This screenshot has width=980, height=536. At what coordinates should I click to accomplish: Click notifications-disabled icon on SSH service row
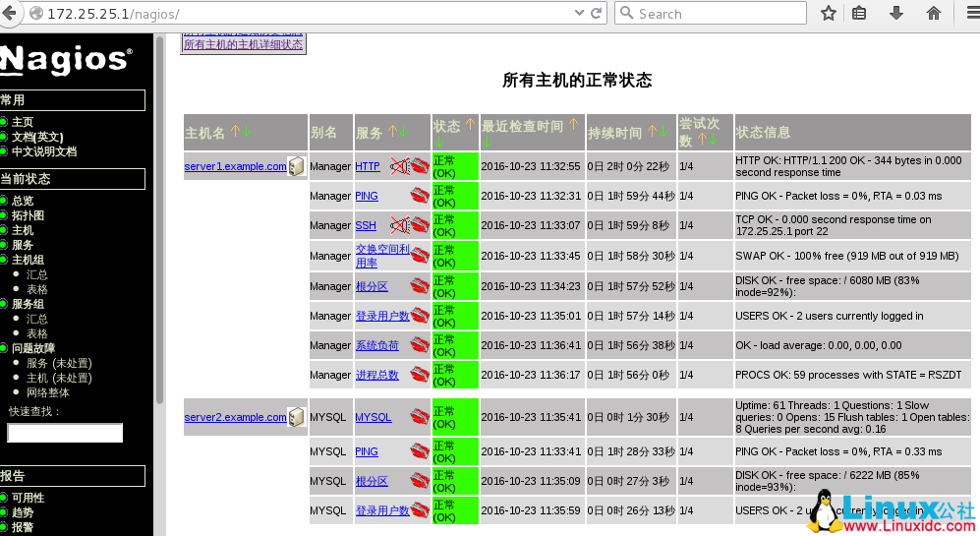tap(398, 225)
